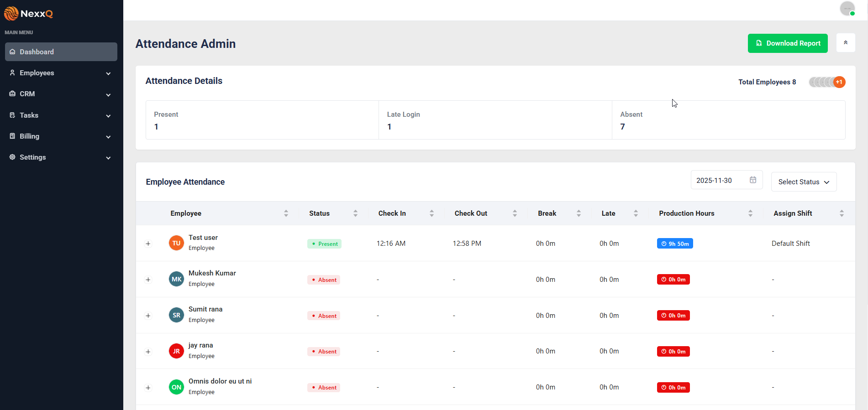This screenshot has height=410, width=868.
Task: Expand the Billing sidebar menu
Action: (x=61, y=136)
